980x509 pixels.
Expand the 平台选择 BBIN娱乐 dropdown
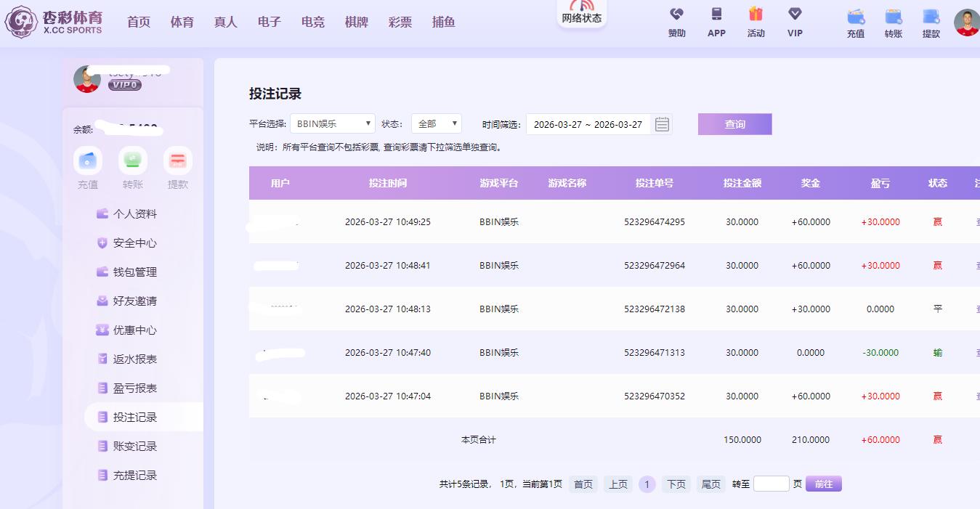(333, 124)
